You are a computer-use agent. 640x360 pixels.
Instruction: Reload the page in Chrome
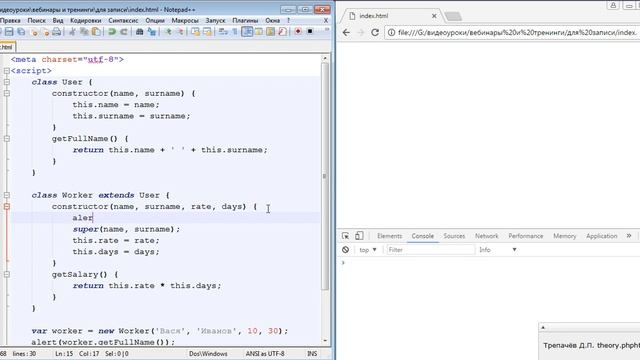click(375, 33)
